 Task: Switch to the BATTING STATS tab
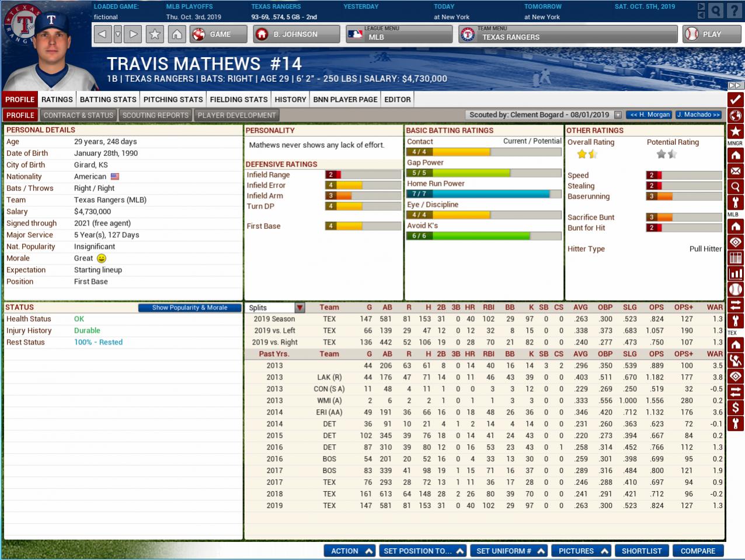[108, 99]
